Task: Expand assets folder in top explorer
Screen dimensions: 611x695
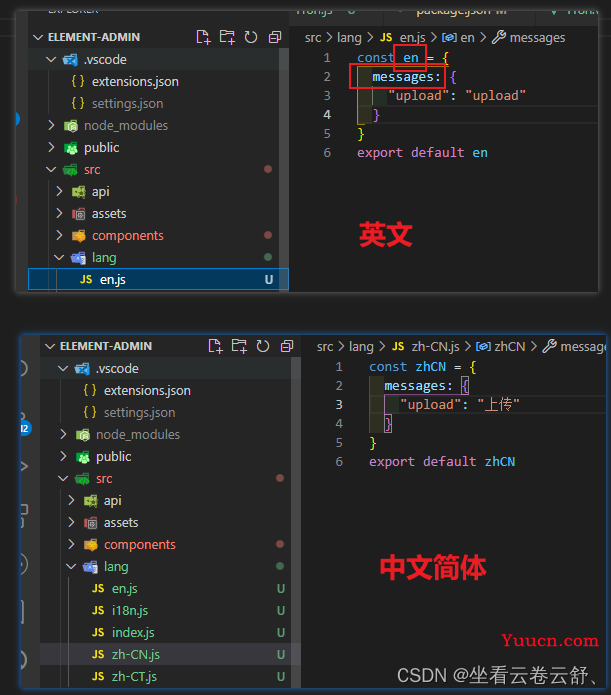Action: coord(59,214)
